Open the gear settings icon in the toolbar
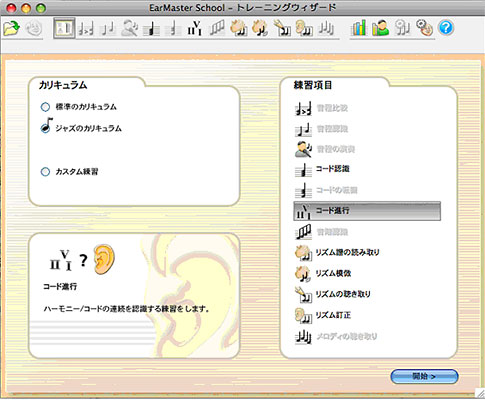Image resolution: width=485 pixels, height=402 pixels. point(424,28)
